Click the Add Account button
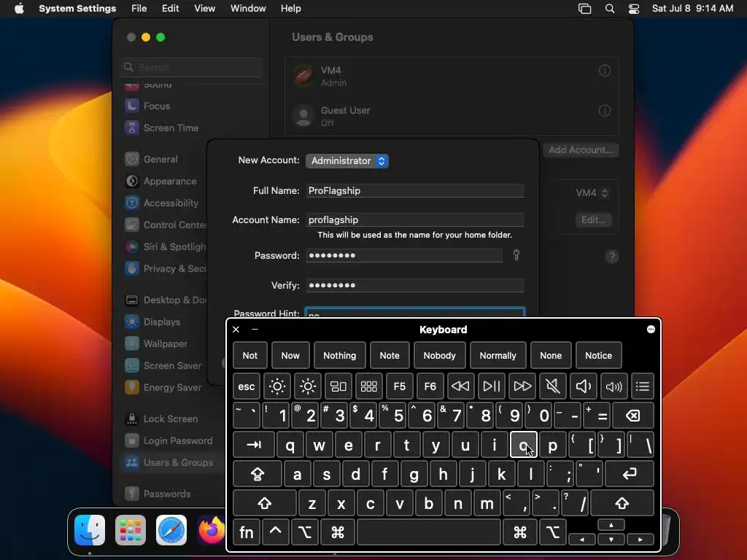The image size is (747, 560). point(581,150)
